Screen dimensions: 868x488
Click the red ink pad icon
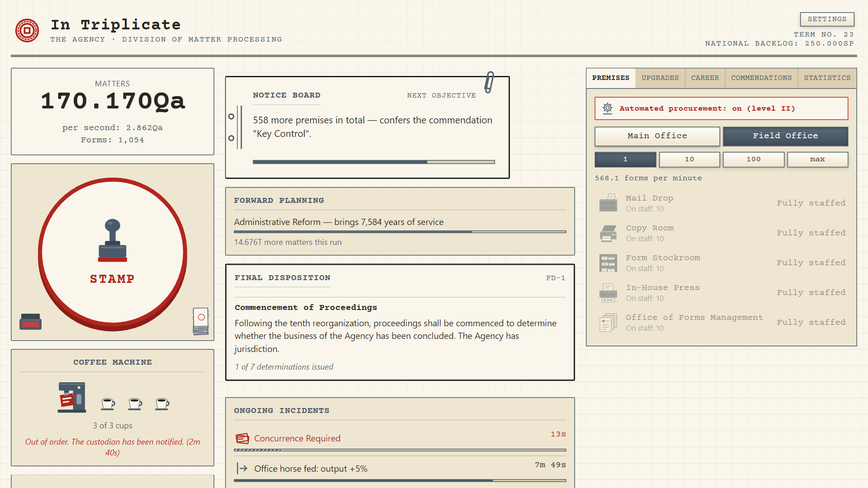[30, 321]
